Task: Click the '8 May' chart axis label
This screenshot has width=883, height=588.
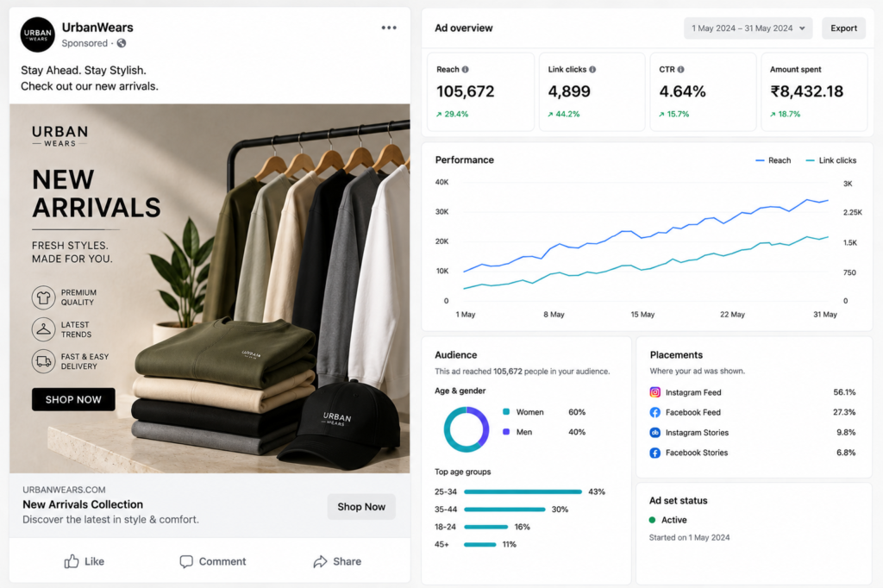Action: click(x=554, y=315)
